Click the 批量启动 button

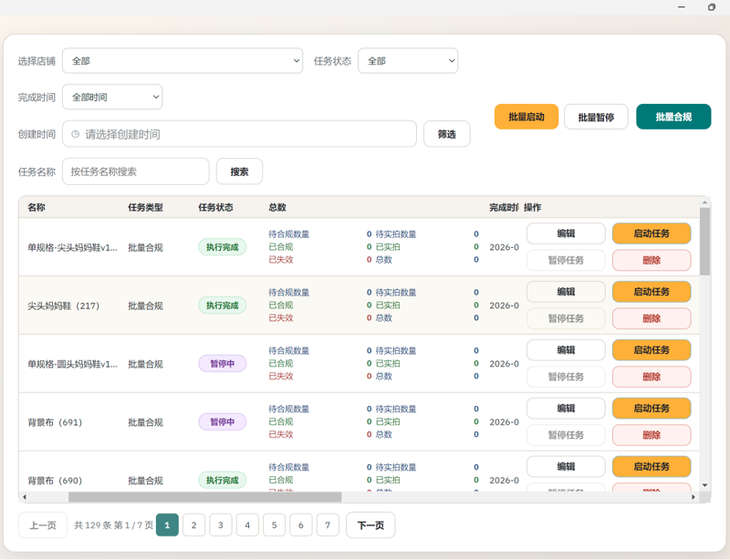click(x=527, y=117)
